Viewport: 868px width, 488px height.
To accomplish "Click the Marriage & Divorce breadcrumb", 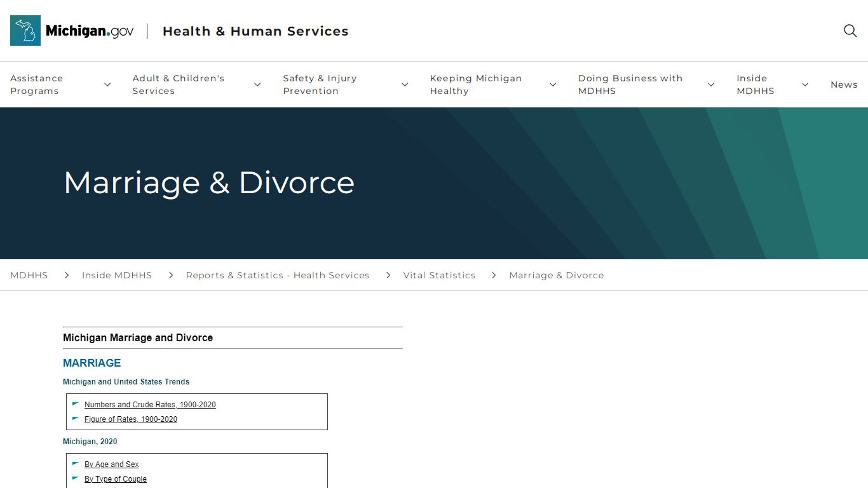I will pos(557,275).
